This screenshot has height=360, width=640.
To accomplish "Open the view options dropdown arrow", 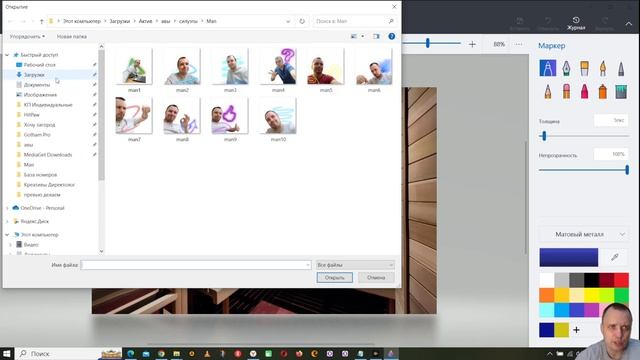I will tap(362, 36).
